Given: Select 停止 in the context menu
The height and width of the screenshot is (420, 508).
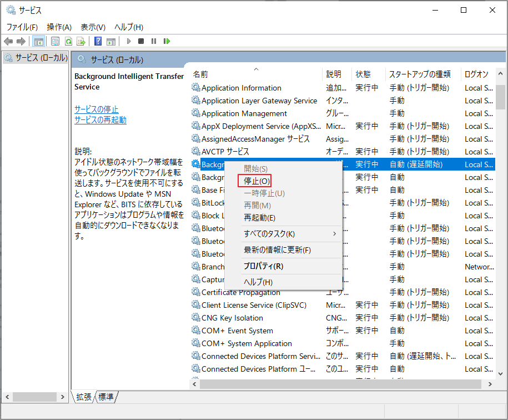Looking at the screenshot, I should coord(254,181).
